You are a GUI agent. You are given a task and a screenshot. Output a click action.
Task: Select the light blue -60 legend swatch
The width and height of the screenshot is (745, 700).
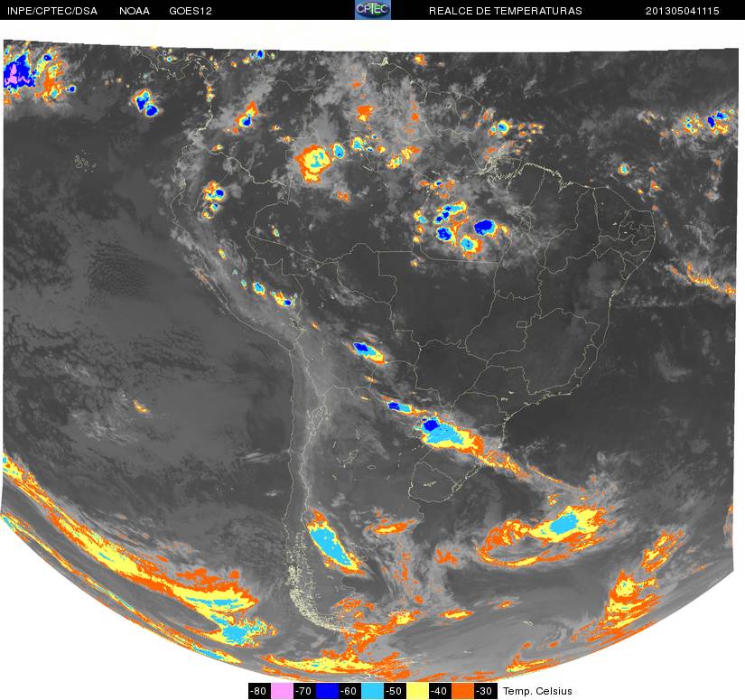tap(372, 691)
